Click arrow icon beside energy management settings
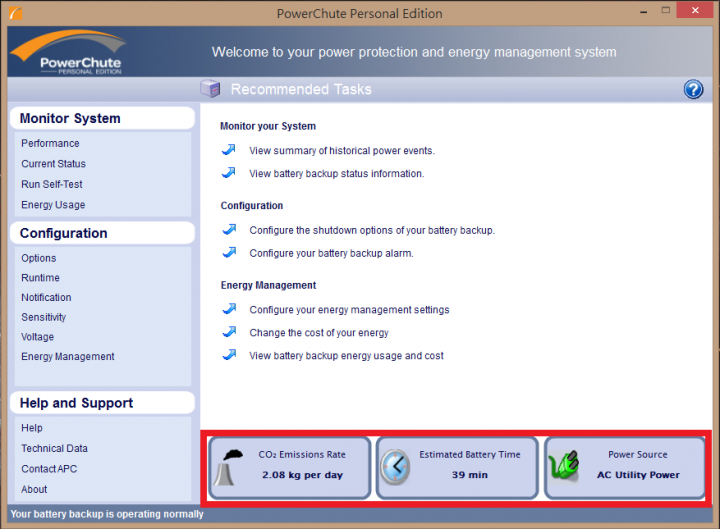Screen dimensions: 720x529 [229, 309]
